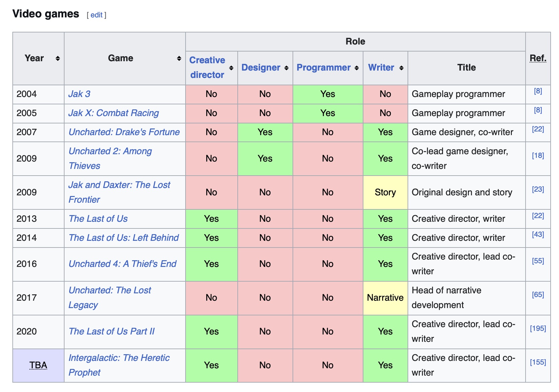
Task: Click the year 2017 cell
Action: pos(38,298)
